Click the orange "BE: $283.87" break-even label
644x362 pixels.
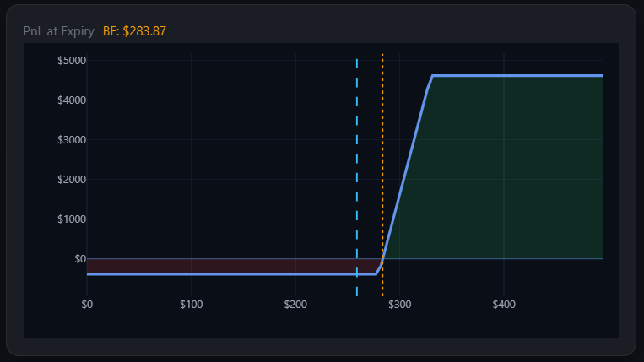coord(134,31)
